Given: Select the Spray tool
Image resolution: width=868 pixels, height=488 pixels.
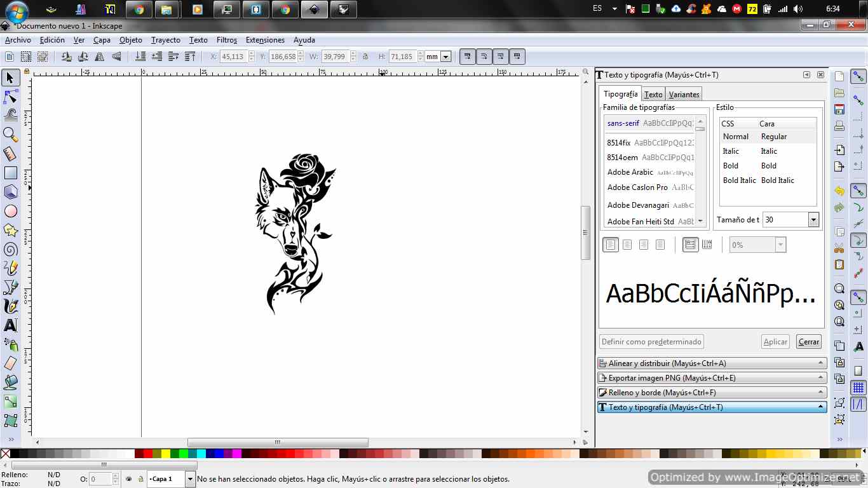Looking at the screenshot, I should 10,344.
